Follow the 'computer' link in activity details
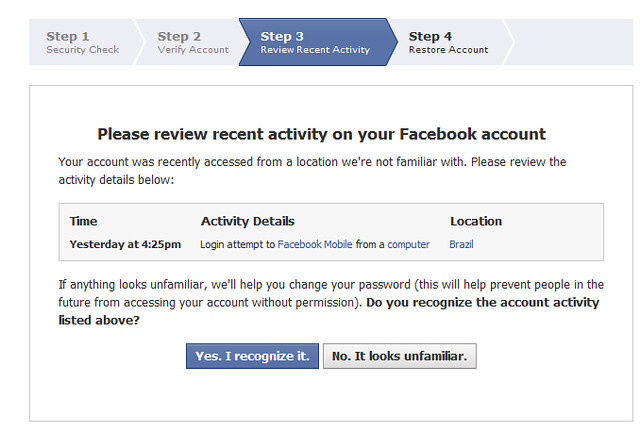This screenshot has width=640, height=432. tap(408, 244)
